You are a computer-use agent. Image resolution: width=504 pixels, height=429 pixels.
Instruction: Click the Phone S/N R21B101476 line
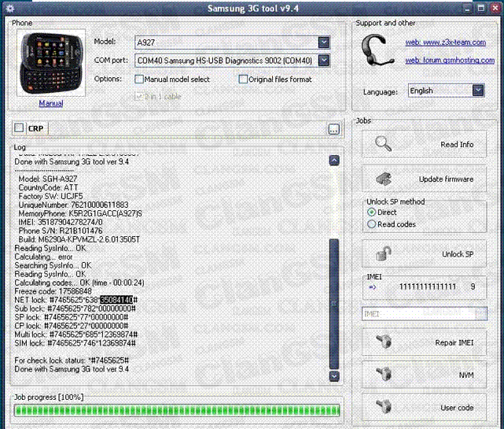[61, 231]
